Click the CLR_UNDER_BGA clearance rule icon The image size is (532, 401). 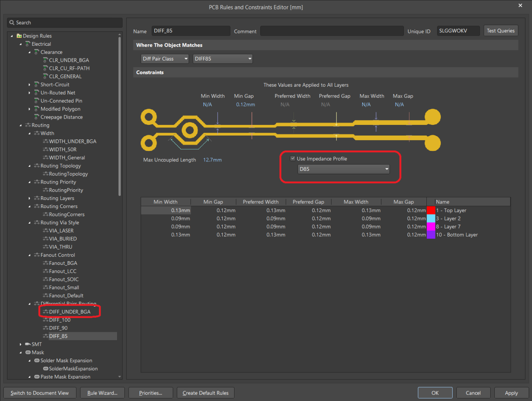pos(45,60)
